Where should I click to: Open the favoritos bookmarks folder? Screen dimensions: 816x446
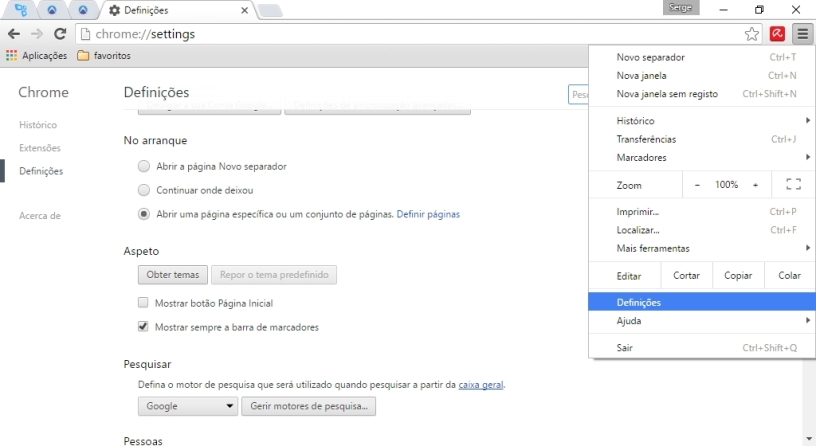tap(104, 56)
